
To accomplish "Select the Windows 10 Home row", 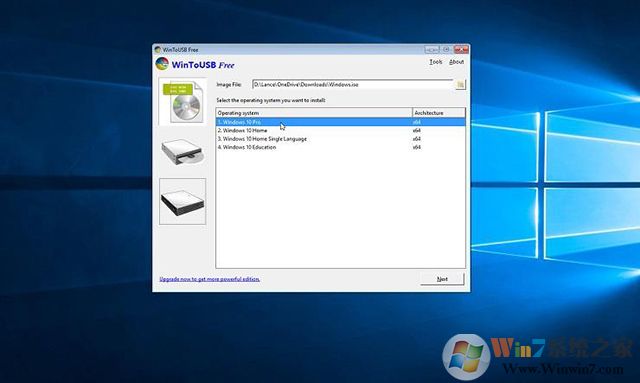I will pyautogui.click(x=340, y=131).
